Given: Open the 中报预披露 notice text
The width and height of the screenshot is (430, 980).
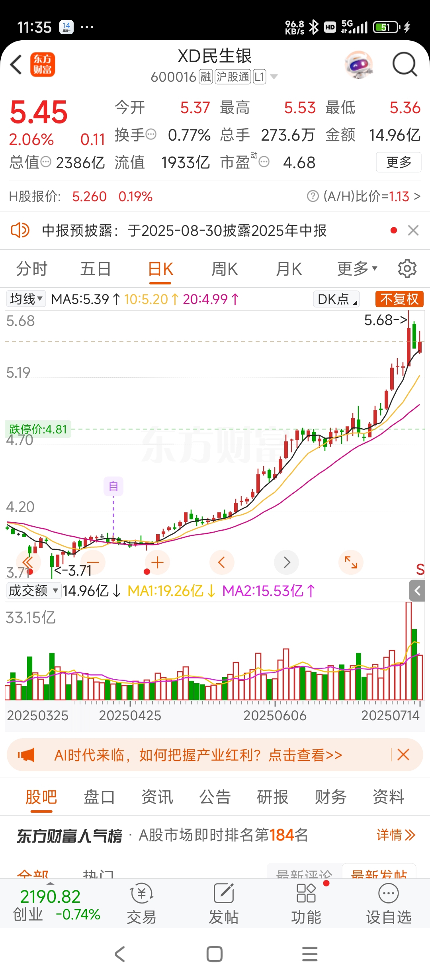Looking at the screenshot, I should click(184, 231).
